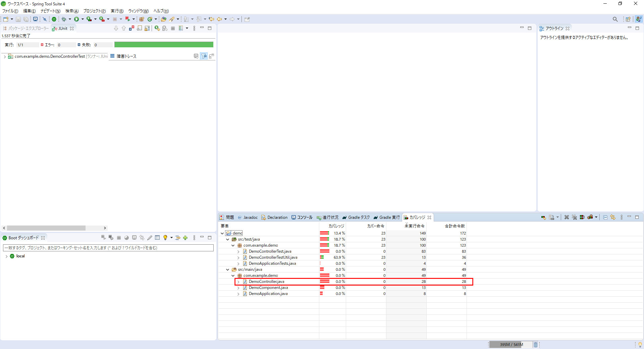This screenshot has width=644, height=349.
Task: Toggle link with current selection in Coverage view
Action: click(613, 217)
